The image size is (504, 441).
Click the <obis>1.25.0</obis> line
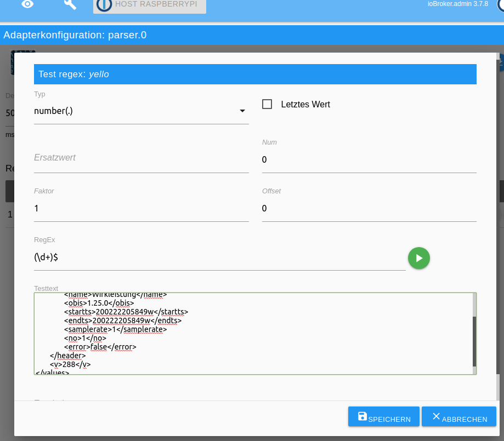pos(99,303)
